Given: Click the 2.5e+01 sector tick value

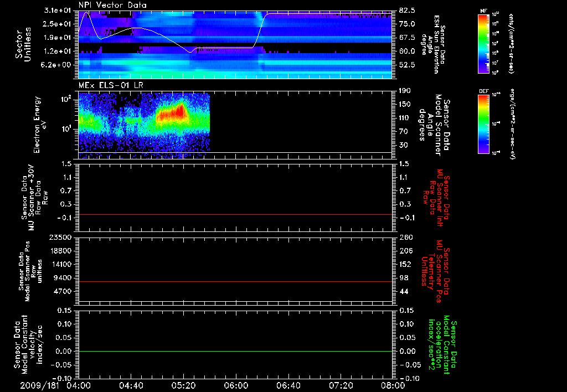Looking at the screenshot, I should click(x=58, y=24).
